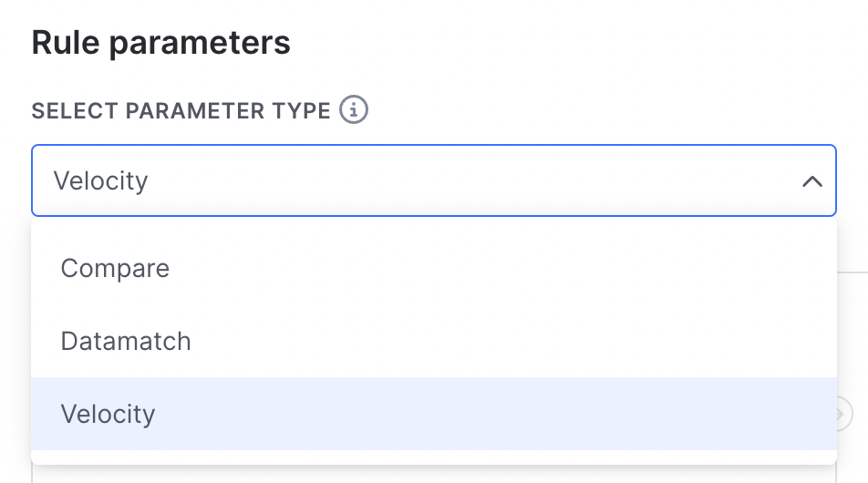Toggle the parameter type dropdown arrow
This screenshot has width=868, height=483.
(x=812, y=181)
